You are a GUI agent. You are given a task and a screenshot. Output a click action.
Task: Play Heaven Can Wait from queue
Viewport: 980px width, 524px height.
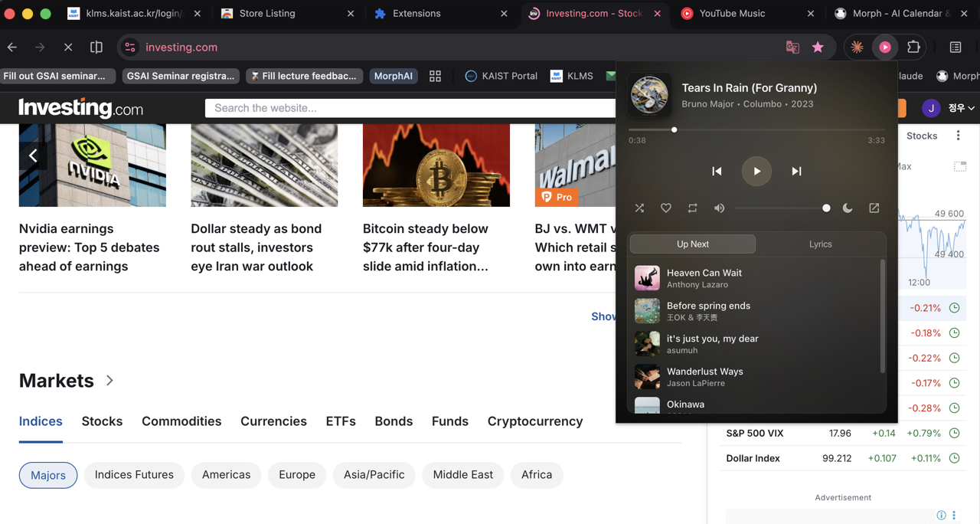coord(755,278)
